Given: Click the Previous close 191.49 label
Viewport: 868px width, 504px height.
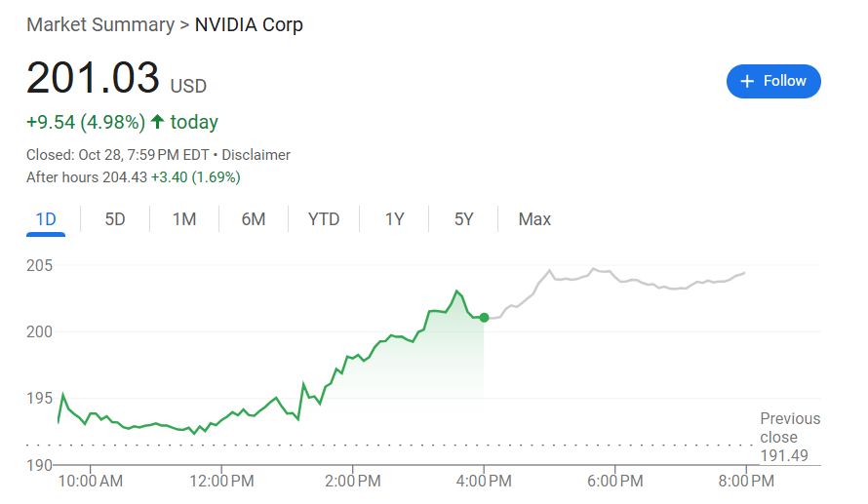Looking at the screenshot, I should point(790,438).
